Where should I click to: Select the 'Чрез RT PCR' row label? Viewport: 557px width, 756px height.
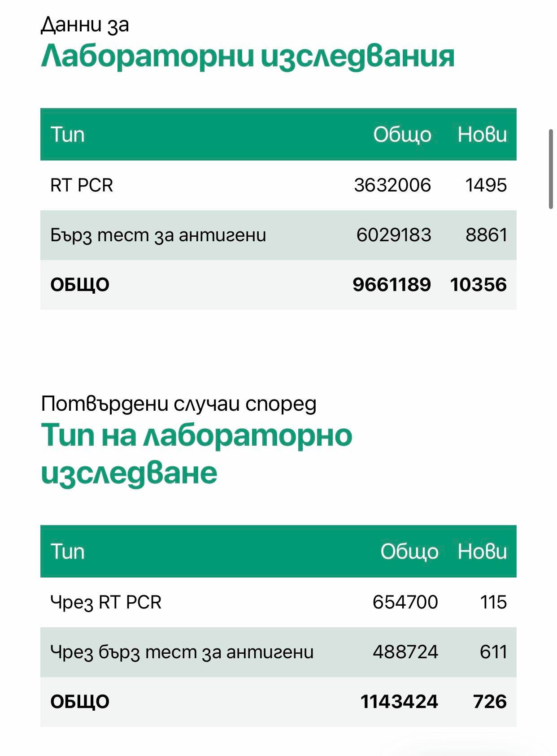click(106, 602)
